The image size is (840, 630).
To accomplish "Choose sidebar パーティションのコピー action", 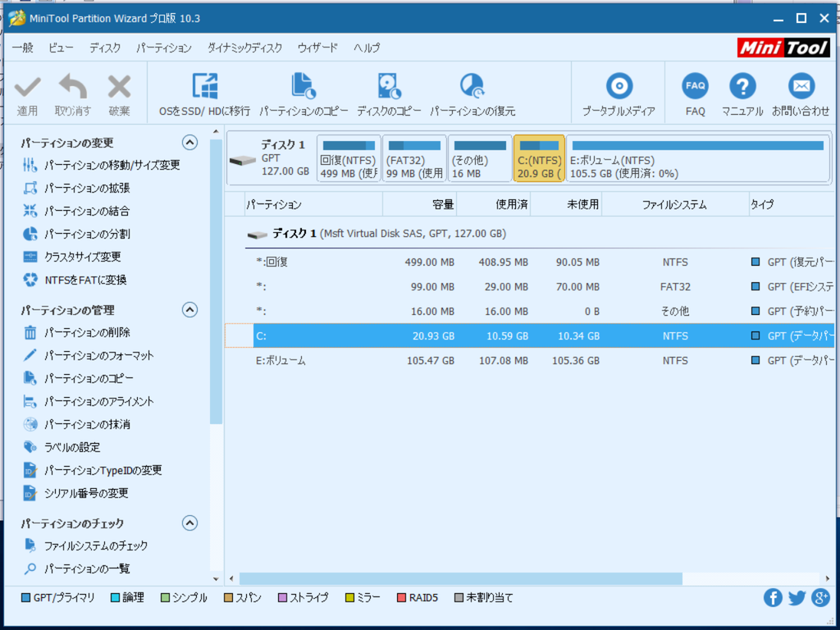I will pyautogui.click(x=78, y=378).
